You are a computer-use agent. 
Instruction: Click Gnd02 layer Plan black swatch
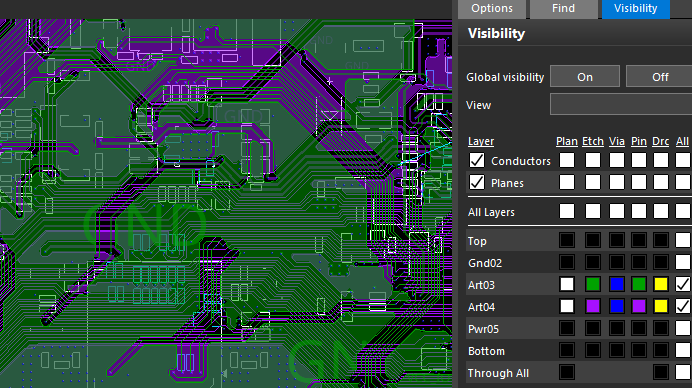pos(567,262)
